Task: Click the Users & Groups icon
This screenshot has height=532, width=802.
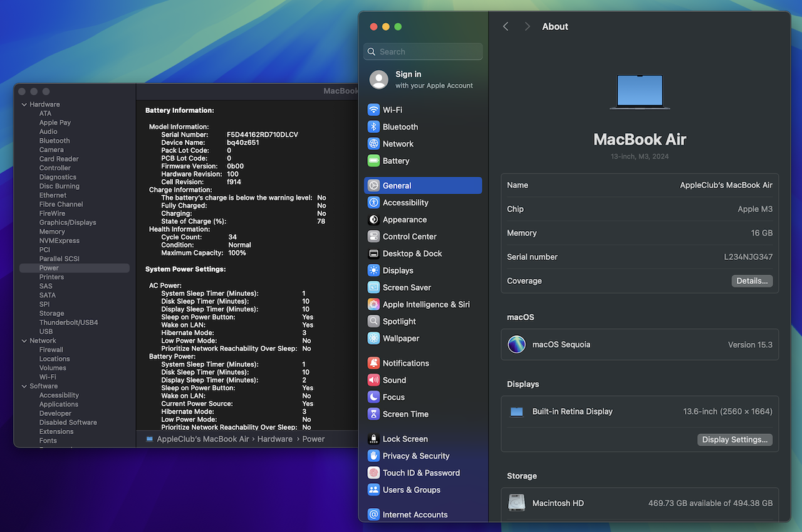Action: point(373,489)
